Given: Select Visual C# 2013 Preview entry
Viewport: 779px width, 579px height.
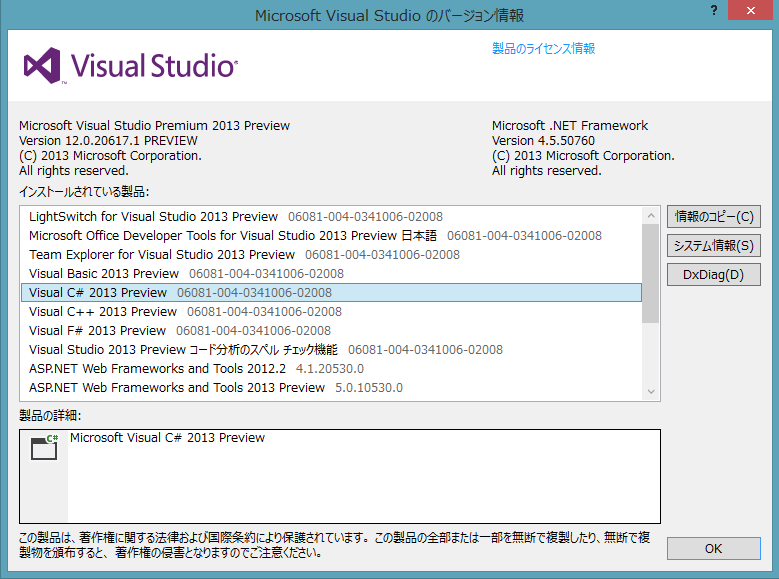Looking at the screenshot, I should coord(98,292).
